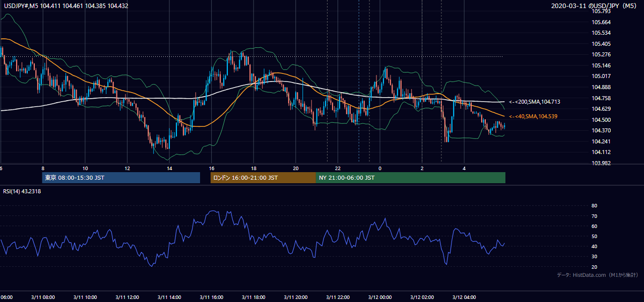
Task: Click hour label 4 under the price chart
Action: pos(464,168)
